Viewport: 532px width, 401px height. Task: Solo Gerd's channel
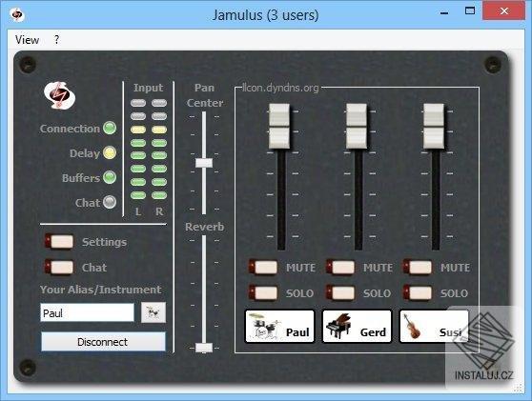pos(340,292)
